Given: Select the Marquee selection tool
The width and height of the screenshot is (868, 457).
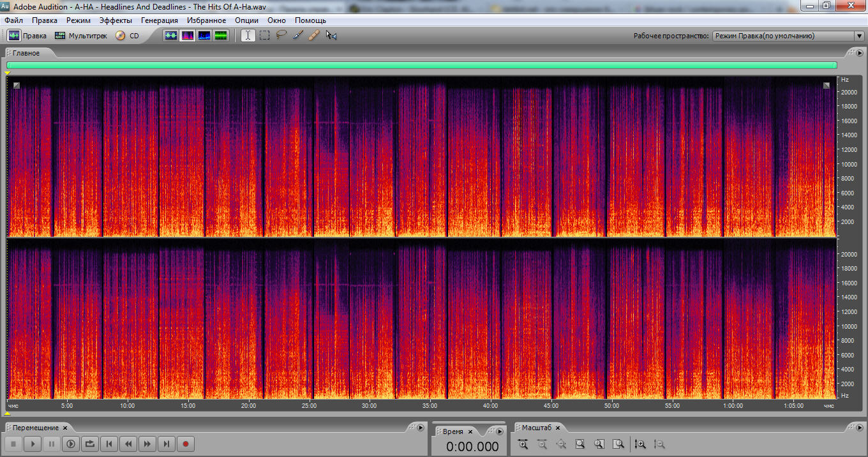Looking at the screenshot, I should [265, 36].
